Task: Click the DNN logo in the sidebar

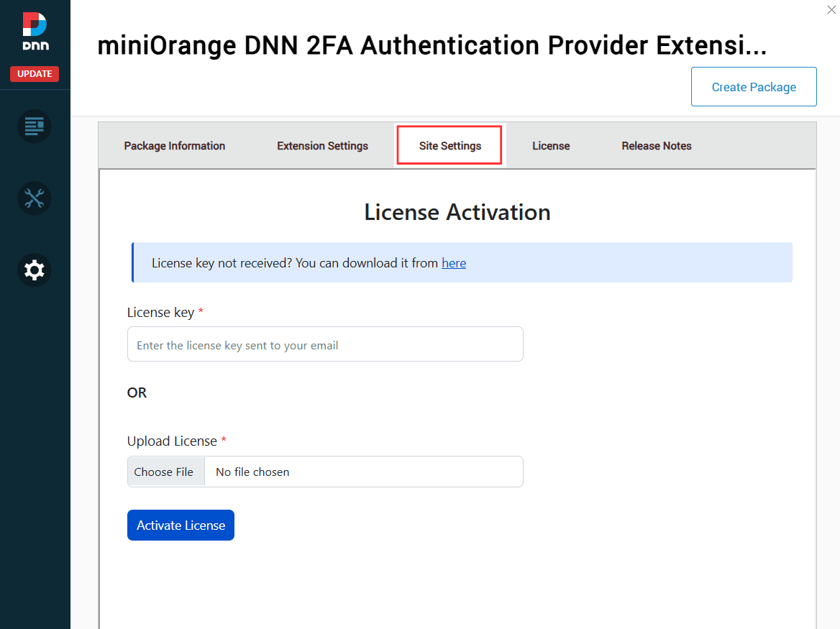Action: point(34,30)
